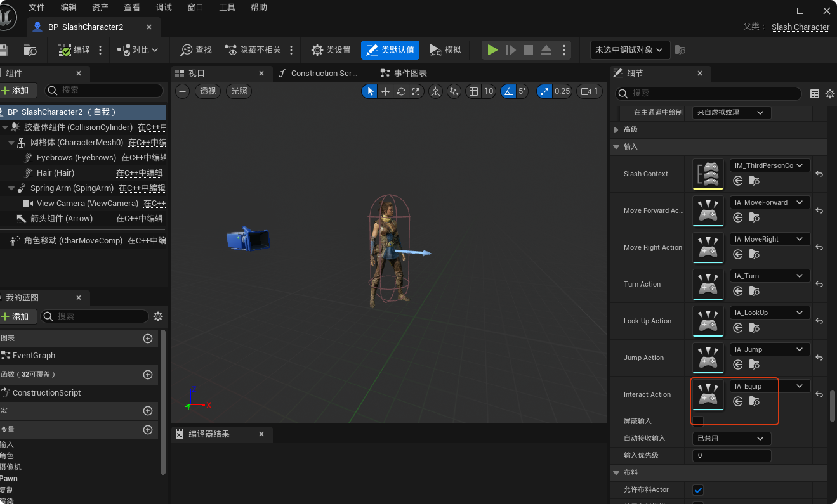This screenshot has width=837, height=504.
Task: Click the camera speed icon button
Action: coord(590,91)
